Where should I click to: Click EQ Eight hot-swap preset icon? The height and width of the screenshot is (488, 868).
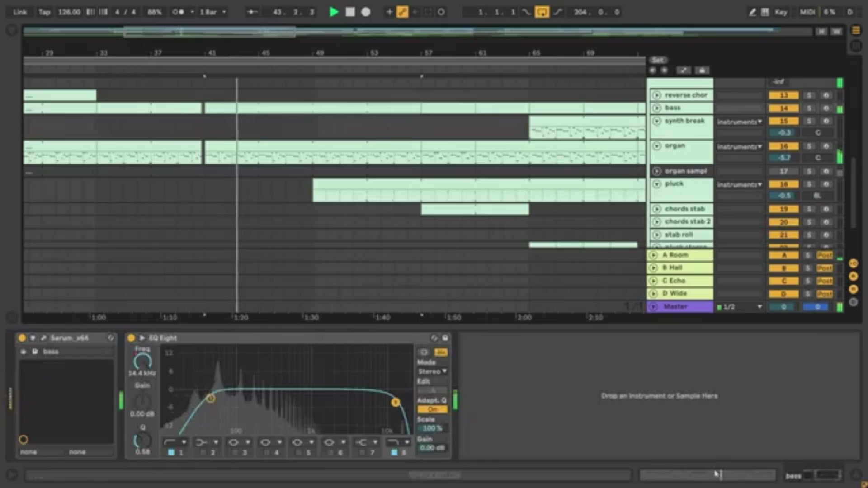point(434,338)
